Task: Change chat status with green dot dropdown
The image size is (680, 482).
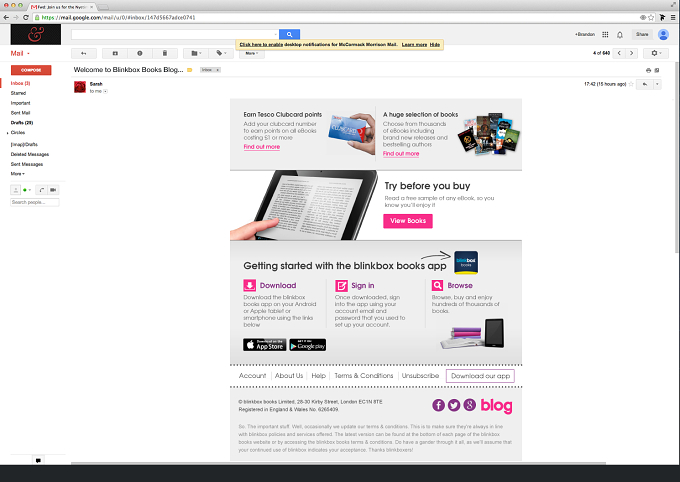Action: tap(26, 190)
